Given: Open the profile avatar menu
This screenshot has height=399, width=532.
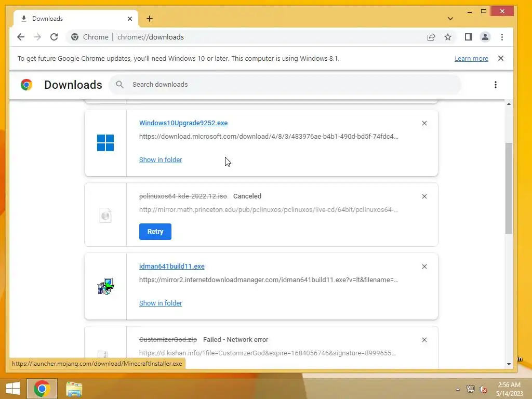Looking at the screenshot, I should tap(485, 37).
